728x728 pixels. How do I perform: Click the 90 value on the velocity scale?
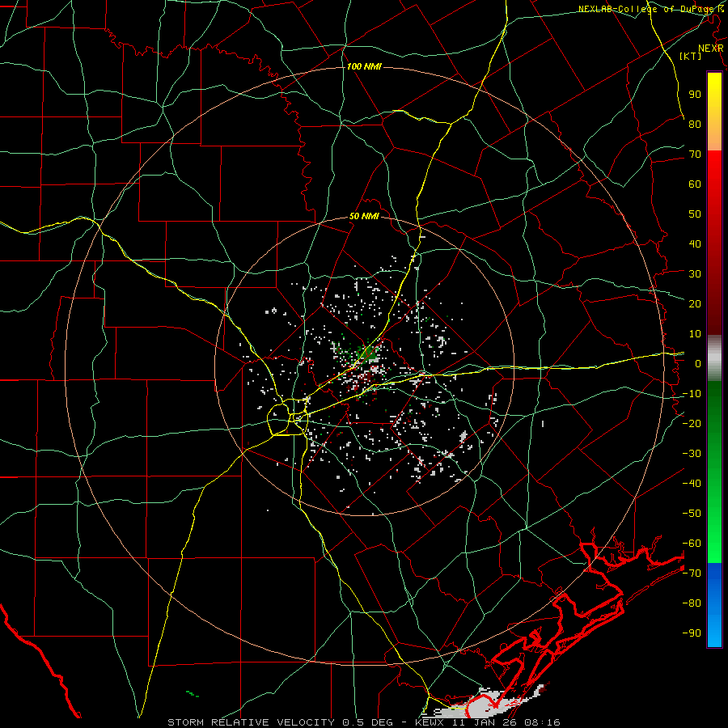[695, 95]
